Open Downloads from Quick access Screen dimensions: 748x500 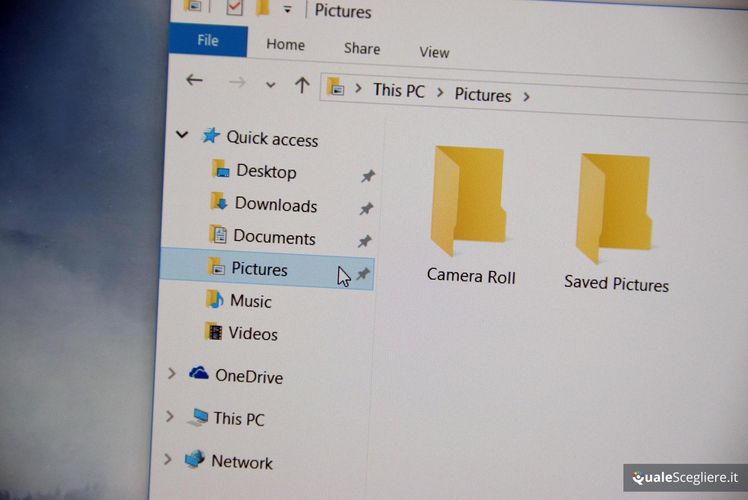coord(275,205)
